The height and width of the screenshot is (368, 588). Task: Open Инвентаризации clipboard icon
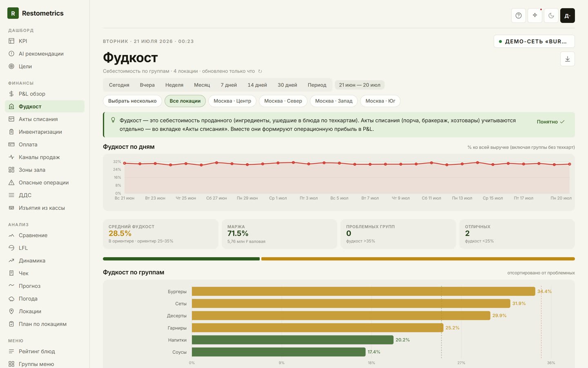click(x=11, y=132)
